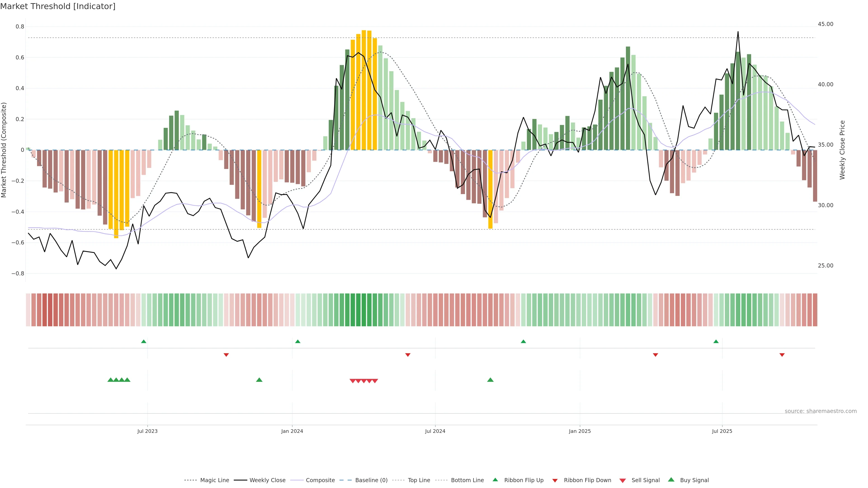Click the Jan 2025 x-axis label
The image size is (868, 488).
[580, 431]
